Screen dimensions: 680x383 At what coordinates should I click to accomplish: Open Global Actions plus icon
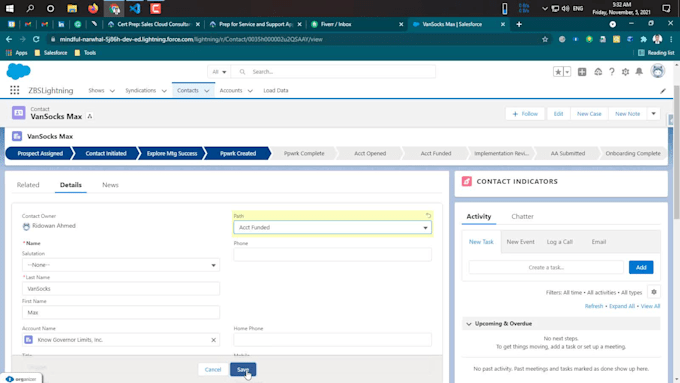pyautogui.click(x=582, y=72)
